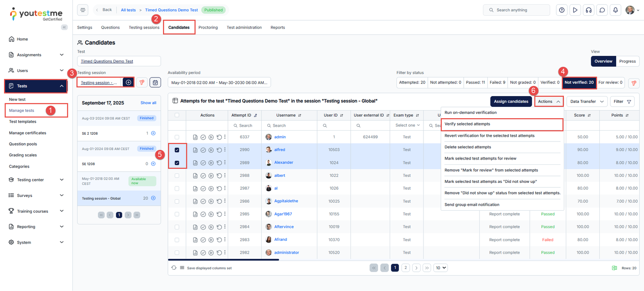Open the Alexander username link
This screenshot has width=644, height=291.
[x=283, y=163]
